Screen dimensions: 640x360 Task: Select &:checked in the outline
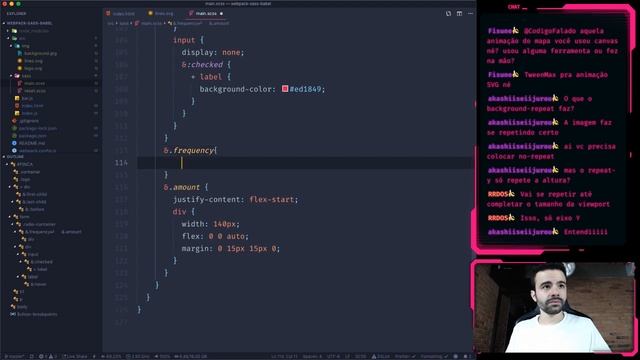(41, 262)
